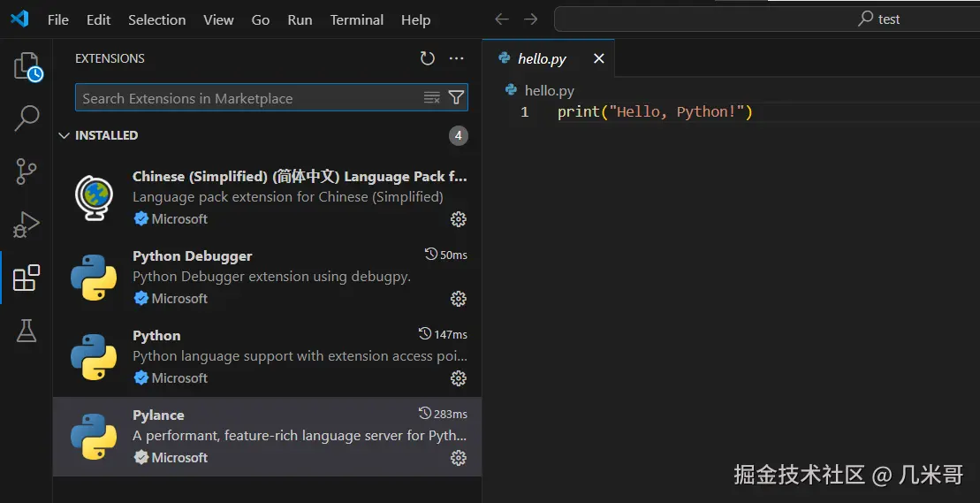Open the Terminal menu

[x=356, y=19]
